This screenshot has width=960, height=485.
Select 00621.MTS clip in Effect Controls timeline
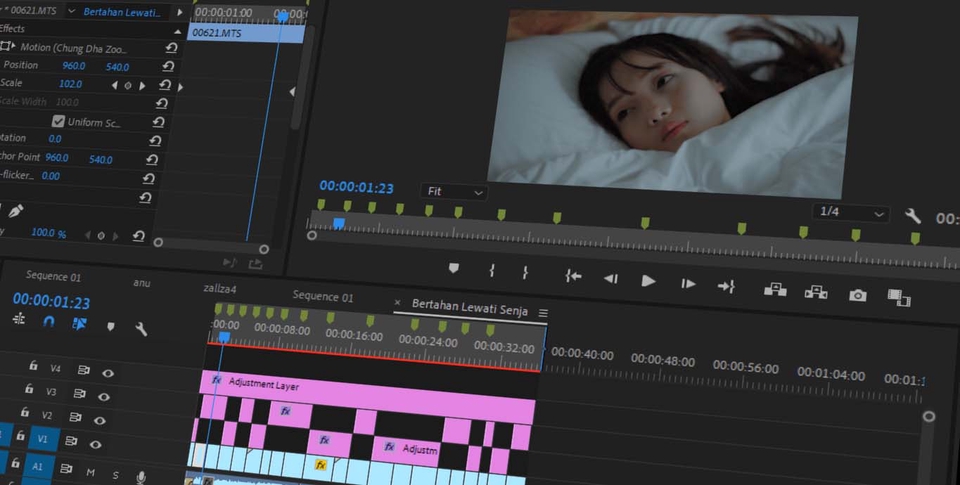246,33
